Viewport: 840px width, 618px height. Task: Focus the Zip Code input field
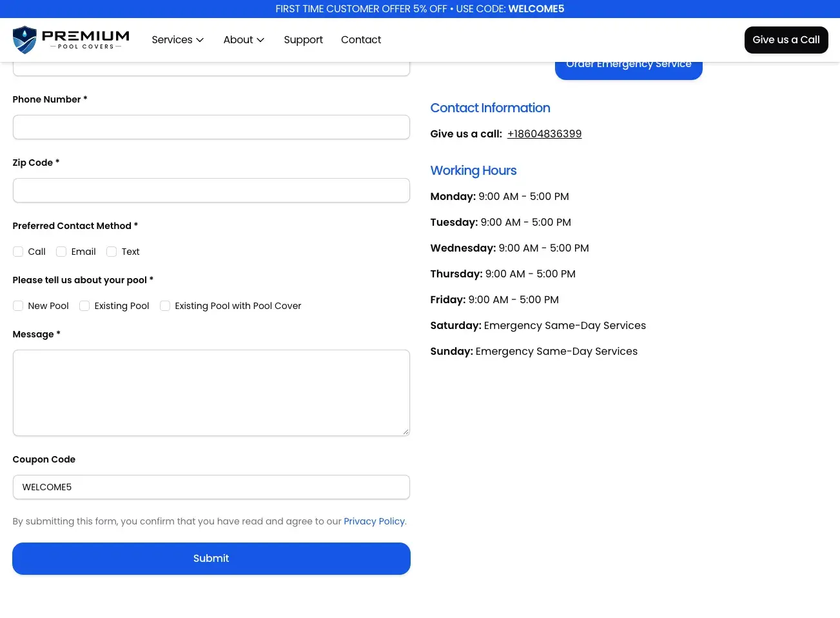click(x=211, y=190)
